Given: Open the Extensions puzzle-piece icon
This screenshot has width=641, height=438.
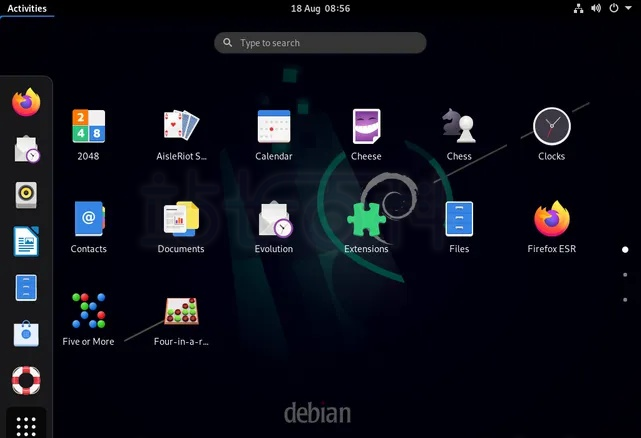Looking at the screenshot, I should click(366, 219).
